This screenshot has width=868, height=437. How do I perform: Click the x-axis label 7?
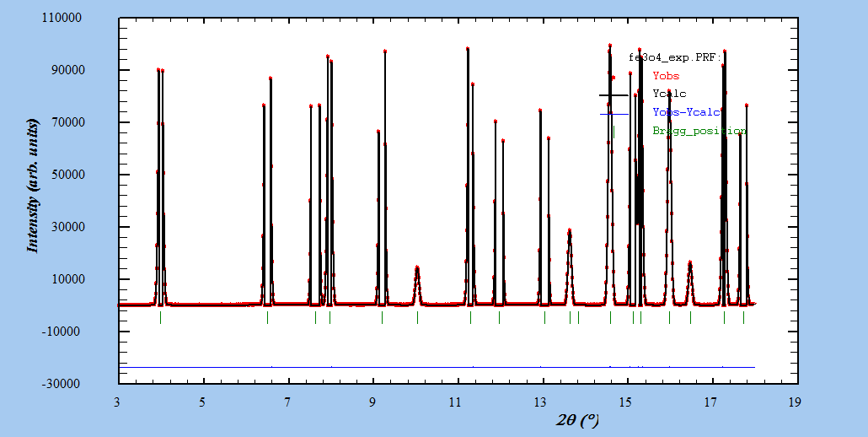287,402
